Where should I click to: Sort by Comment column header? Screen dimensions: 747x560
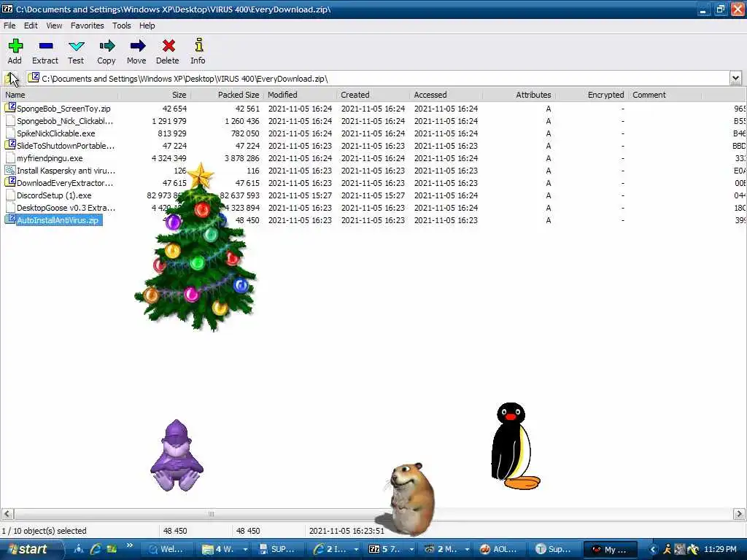(665, 95)
